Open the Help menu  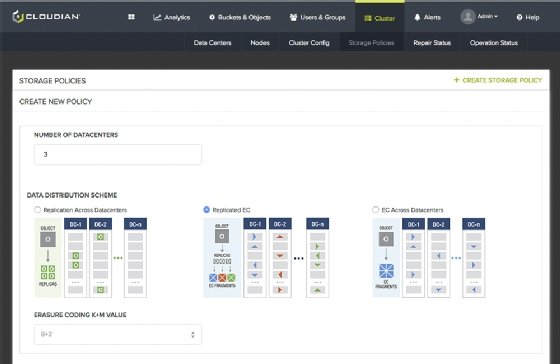(528, 17)
